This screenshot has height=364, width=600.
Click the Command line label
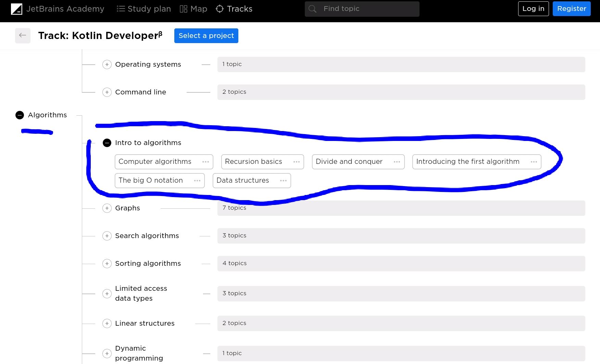[x=140, y=92]
